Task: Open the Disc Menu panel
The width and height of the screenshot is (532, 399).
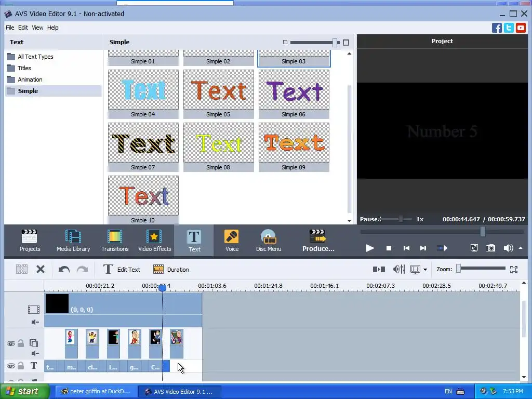Action: [x=269, y=241]
